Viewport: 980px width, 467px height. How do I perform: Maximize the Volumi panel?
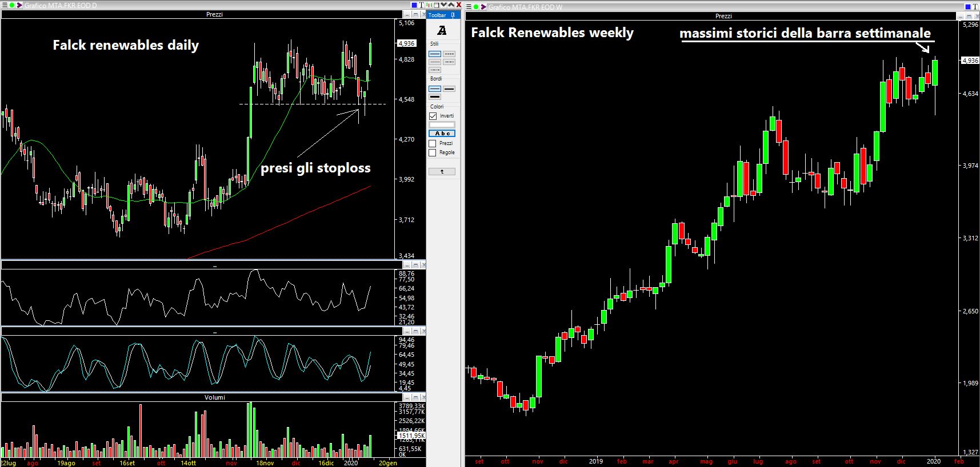415,397
